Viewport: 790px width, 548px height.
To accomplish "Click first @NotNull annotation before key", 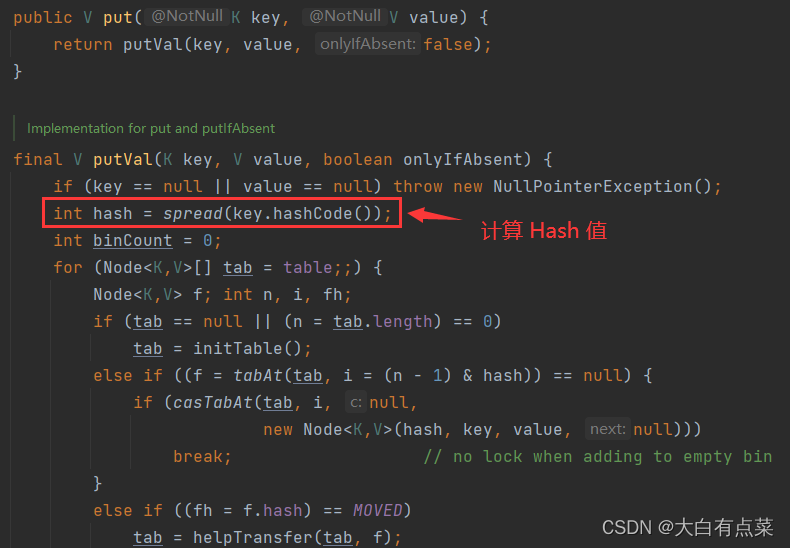I will [x=187, y=16].
